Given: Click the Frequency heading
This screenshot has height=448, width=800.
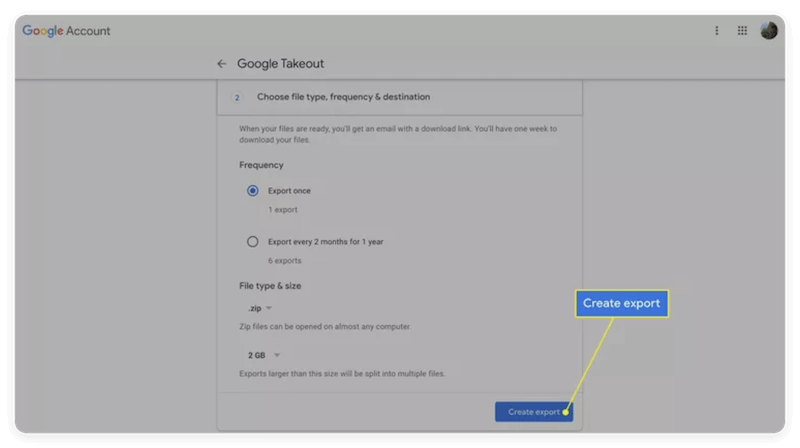Looking at the screenshot, I should pos(261,165).
